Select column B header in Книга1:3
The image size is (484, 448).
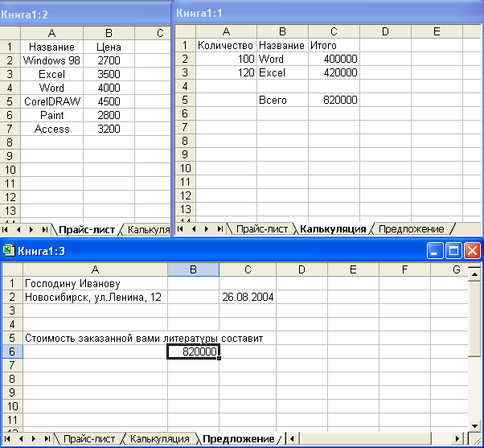(x=193, y=269)
